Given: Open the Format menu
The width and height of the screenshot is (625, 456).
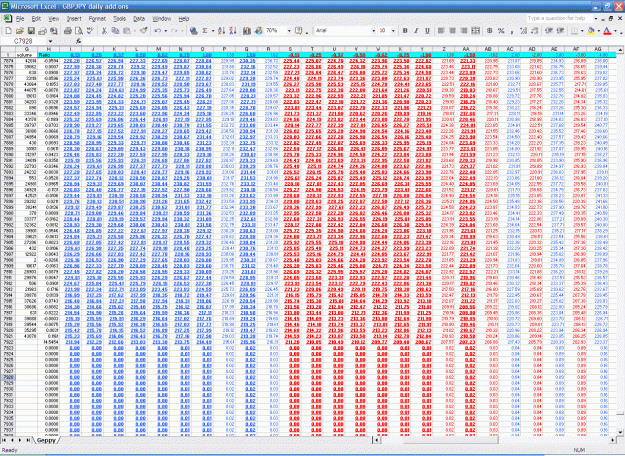Looking at the screenshot, I should click(x=97, y=19).
